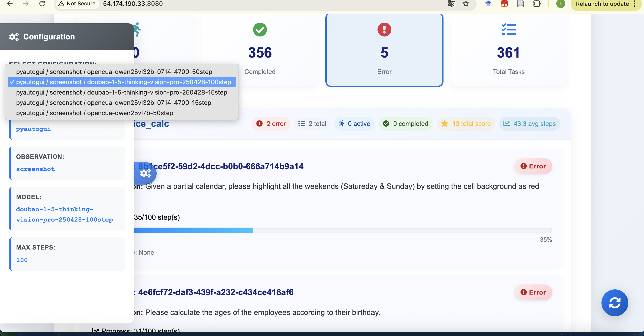Click the blue refresh floating button
The width and height of the screenshot is (644, 336).
click(614, 303)
